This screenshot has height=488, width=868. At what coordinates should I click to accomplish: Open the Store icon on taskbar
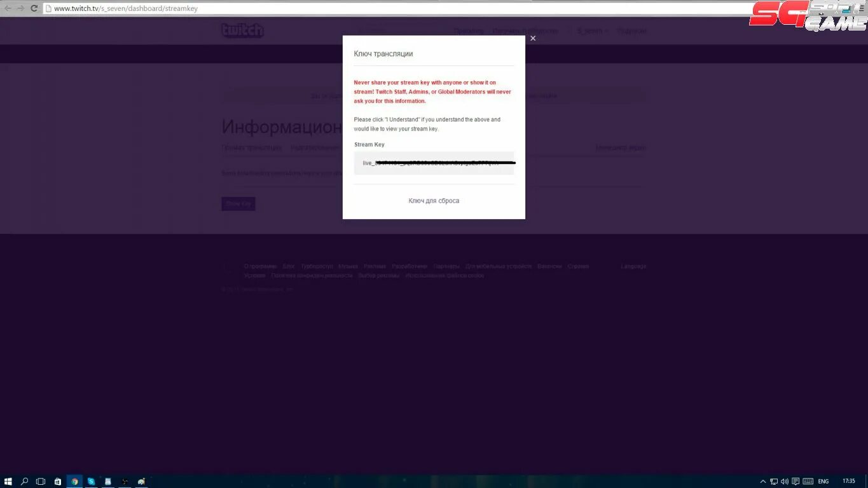[x=58, y=481]
